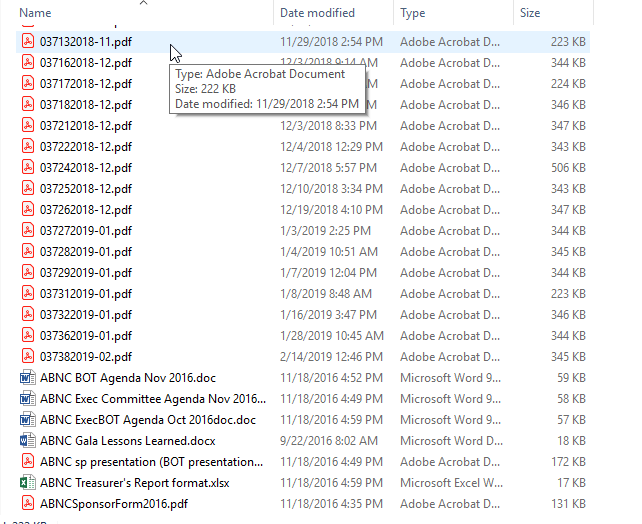The height and width of the screenshot is (524, 642).
Task: Click the 172 KB size value
Action: click(x=568, y=462)
